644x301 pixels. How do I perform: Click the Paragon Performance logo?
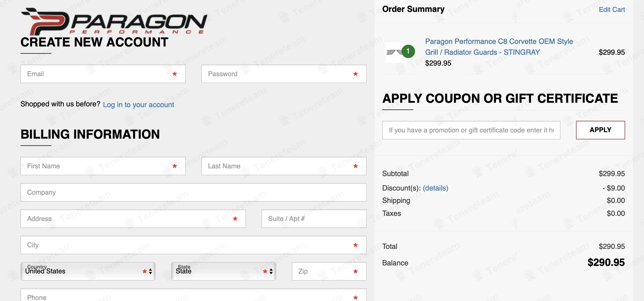(x=114, y=22)
